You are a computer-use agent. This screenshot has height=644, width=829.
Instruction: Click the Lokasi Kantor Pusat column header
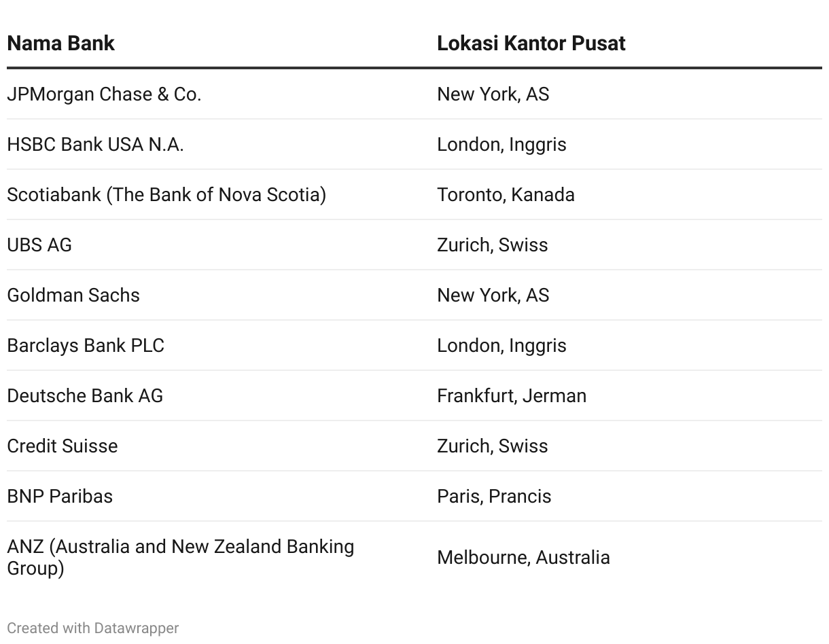531,43
